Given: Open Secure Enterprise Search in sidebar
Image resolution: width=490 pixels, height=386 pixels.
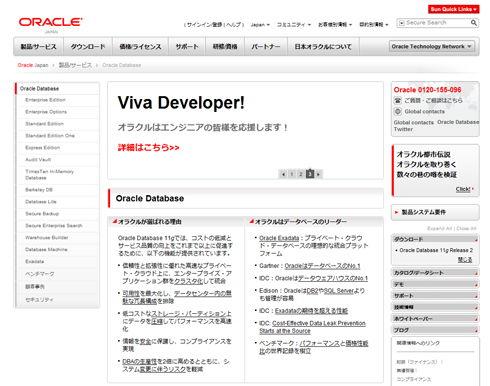Looking at the screenshot, I should tap(54, 226).
